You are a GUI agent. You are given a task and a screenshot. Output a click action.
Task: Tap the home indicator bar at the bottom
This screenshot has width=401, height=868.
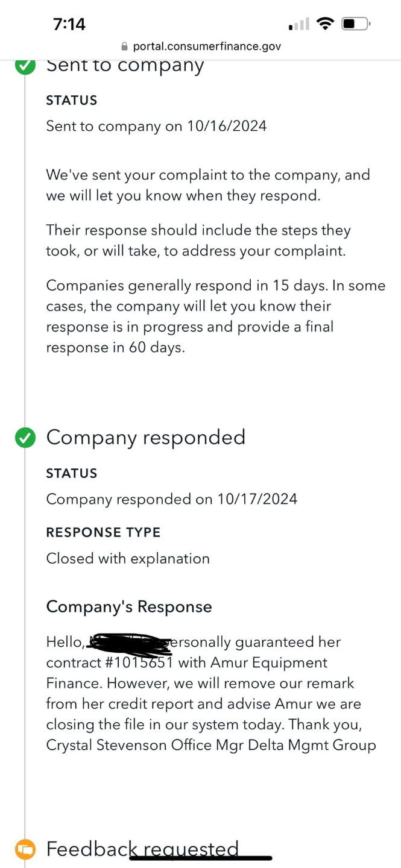pyautogui.click(x=201, y=858)
